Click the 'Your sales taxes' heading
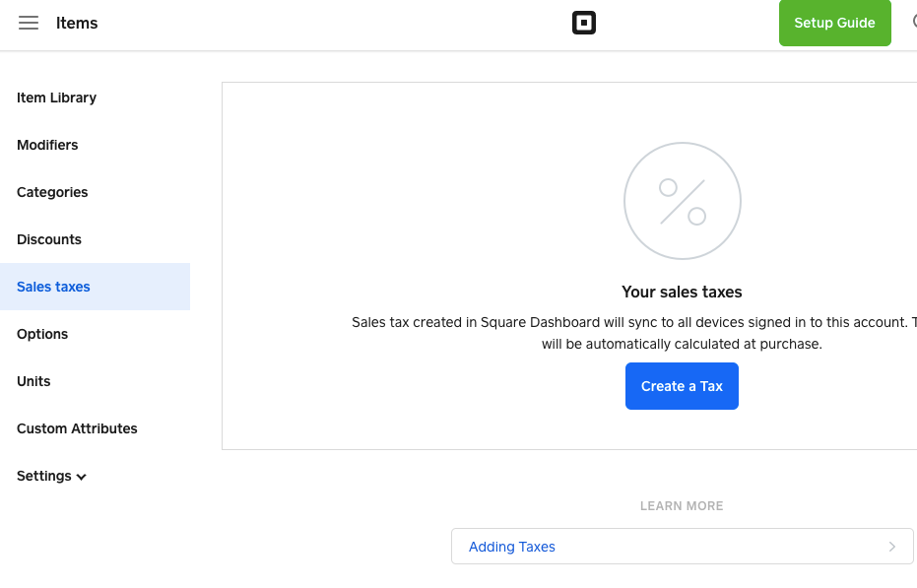Image resolution: width=917 pixels, height=588 pixels. pyautogui.click(x=682, y=292)
